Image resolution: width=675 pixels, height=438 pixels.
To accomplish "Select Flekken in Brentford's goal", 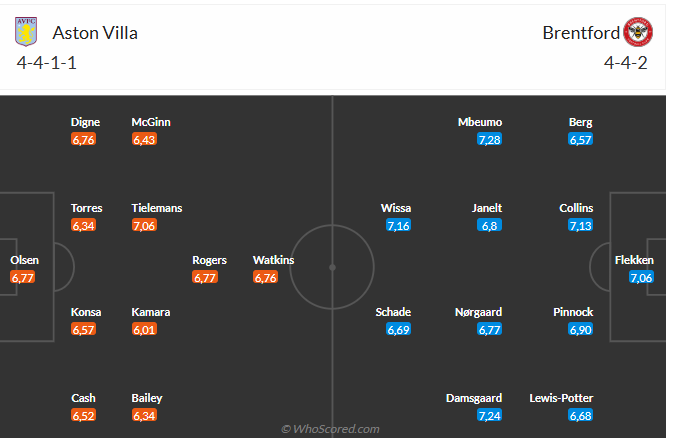I will pos(634,260).
